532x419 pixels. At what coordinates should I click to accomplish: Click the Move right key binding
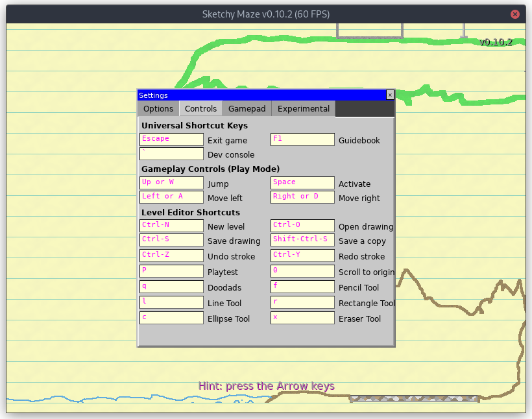click(x=302, y=197)
